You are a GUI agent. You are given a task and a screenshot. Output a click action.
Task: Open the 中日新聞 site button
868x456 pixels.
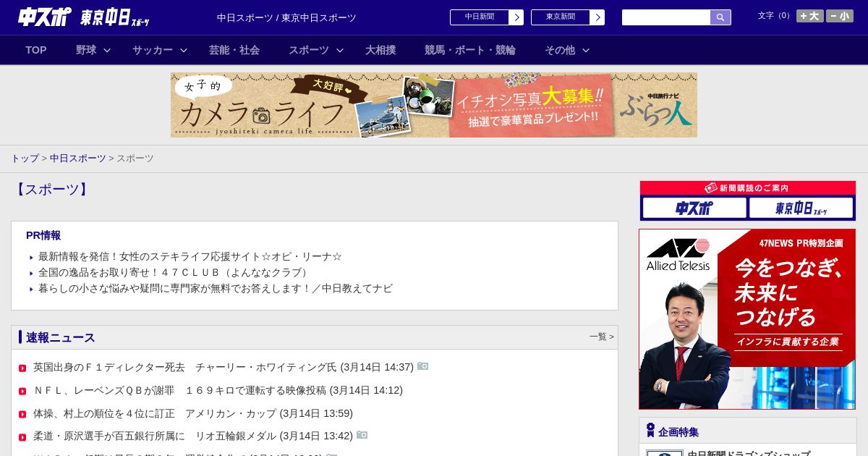486,17
